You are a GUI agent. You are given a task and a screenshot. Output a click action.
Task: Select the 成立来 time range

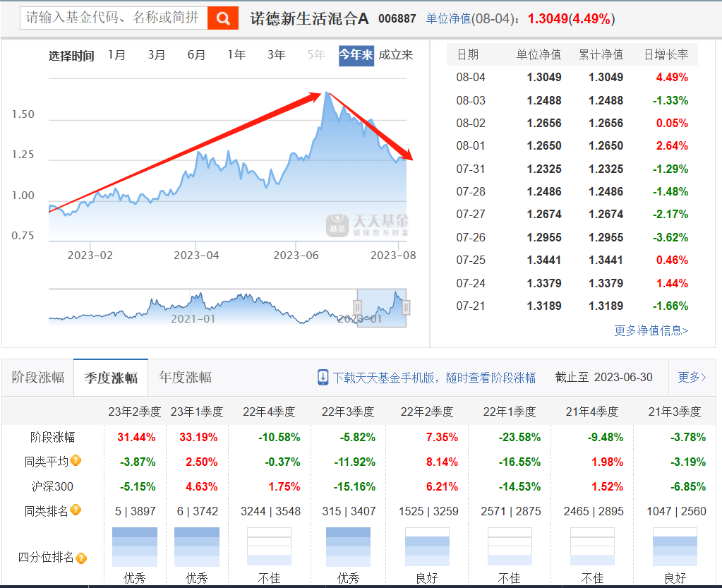395,55
